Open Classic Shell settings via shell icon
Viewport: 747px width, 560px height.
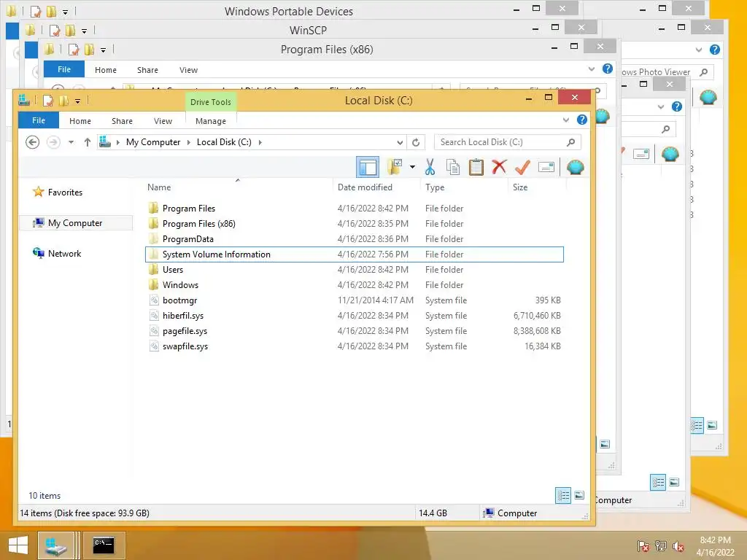point(576,167)
